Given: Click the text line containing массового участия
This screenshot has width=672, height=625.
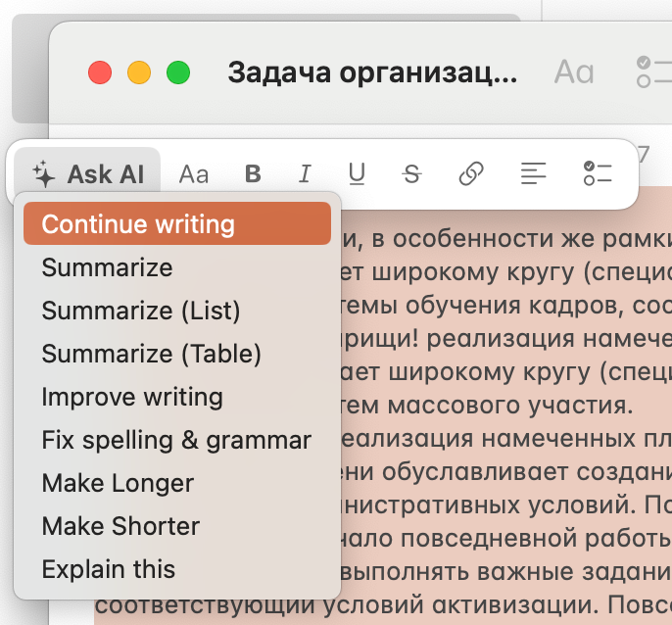Looking at the screenshot, I should [x=486, y=406].
